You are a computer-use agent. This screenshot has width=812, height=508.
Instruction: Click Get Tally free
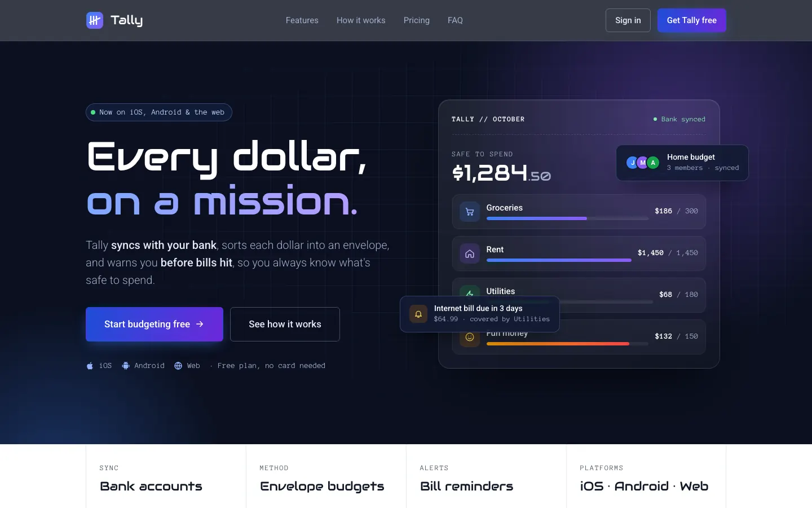coord(692,20)
